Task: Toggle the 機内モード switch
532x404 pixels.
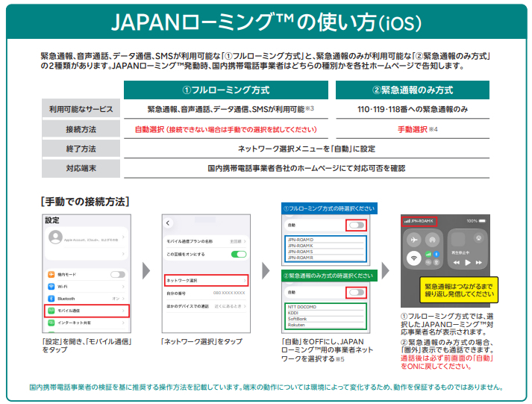Action: pyautogui.click(x=118, y=275)
